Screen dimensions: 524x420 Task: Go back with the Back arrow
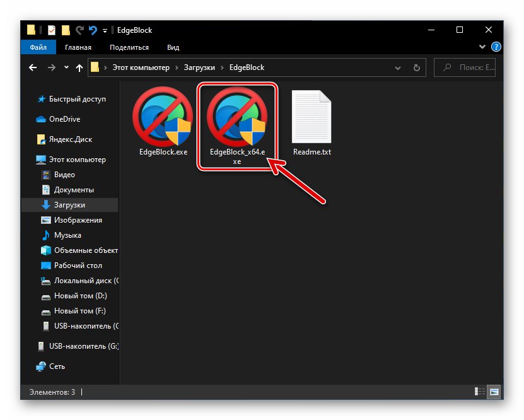click(33, 67)
